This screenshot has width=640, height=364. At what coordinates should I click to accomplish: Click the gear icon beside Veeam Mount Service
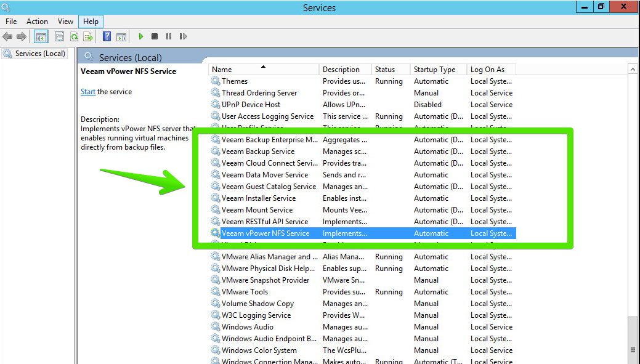click(215, 210)
